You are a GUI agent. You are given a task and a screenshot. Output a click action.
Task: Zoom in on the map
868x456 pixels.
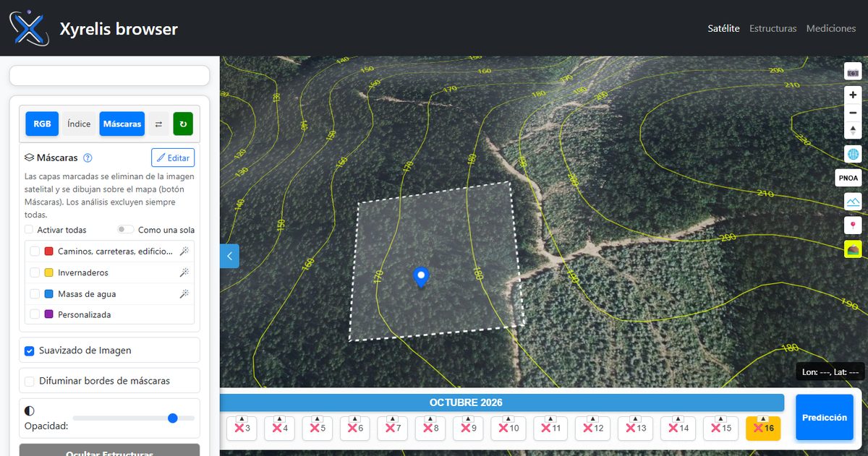tap(854, 95)
